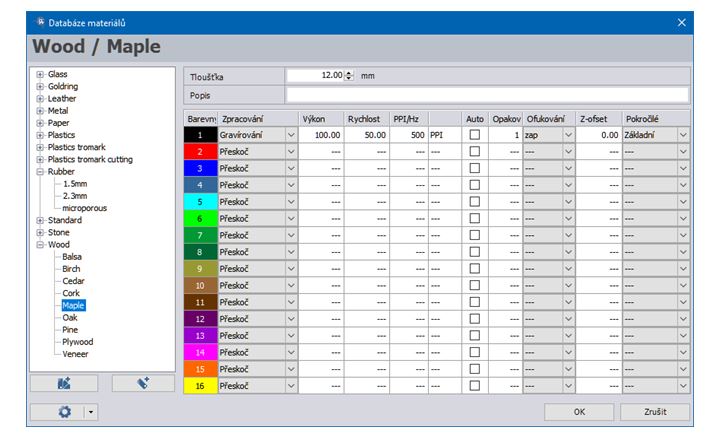Viewport: 723px width, 441px height.
Task: Collapse the Rubber category in tree
Action: [40, 172]
